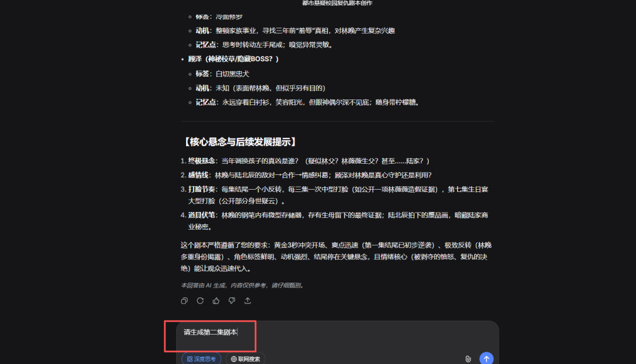Attach a file with the paperclip icon

coord(468,359)
